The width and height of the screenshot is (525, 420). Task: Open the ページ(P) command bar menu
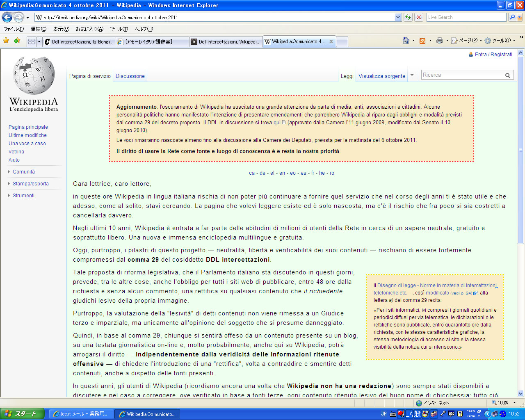pos(467,41)
